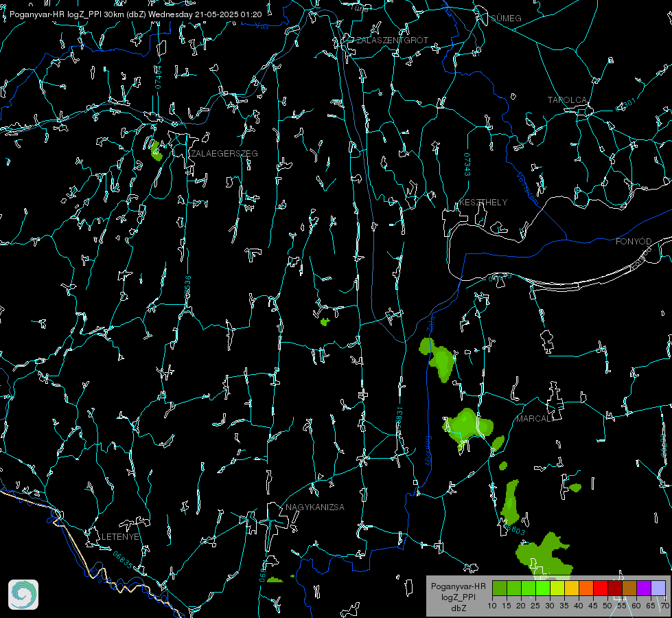Select the 65–70 dBZ lavender swatch
The height and width of the screenshot is (618, 672).
click(x=658, y=588)
